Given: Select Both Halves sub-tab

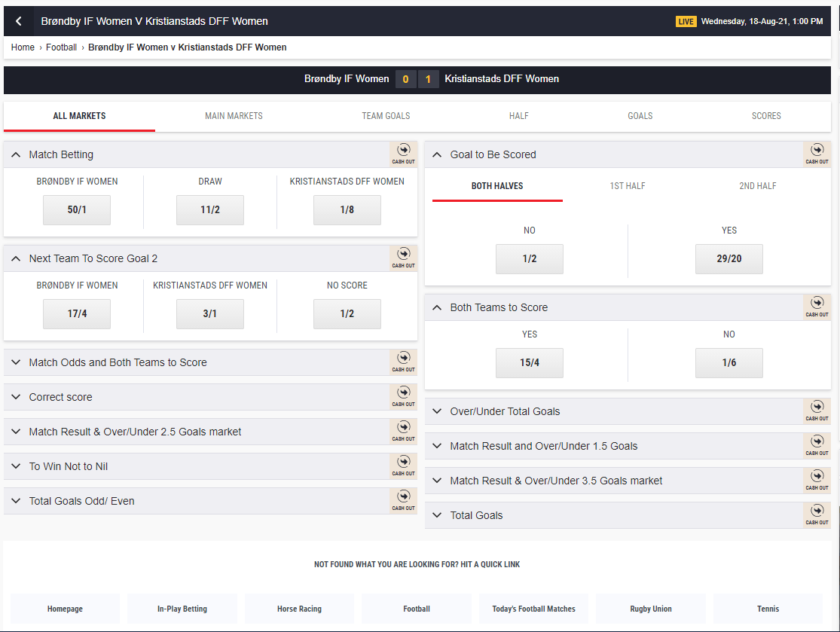Looking at the screenshot, I should [x=497, y=186].
